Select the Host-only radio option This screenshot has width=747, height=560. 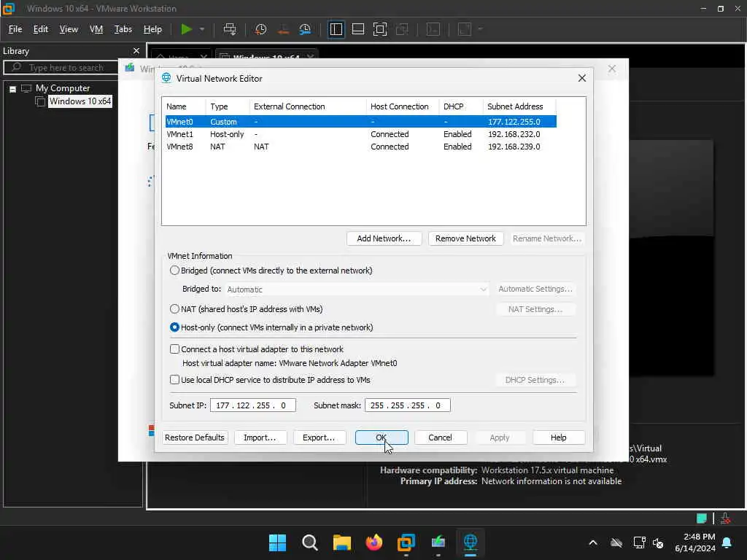coord(175,327)
